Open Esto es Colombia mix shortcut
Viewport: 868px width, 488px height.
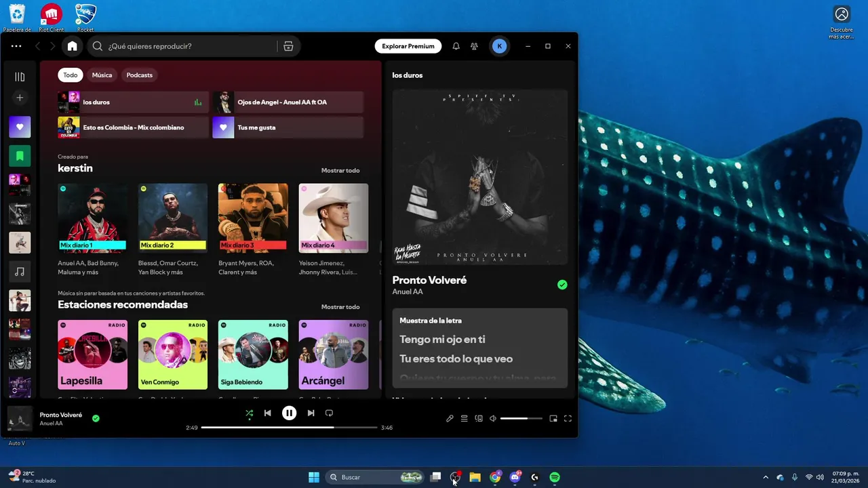point(134,127)
